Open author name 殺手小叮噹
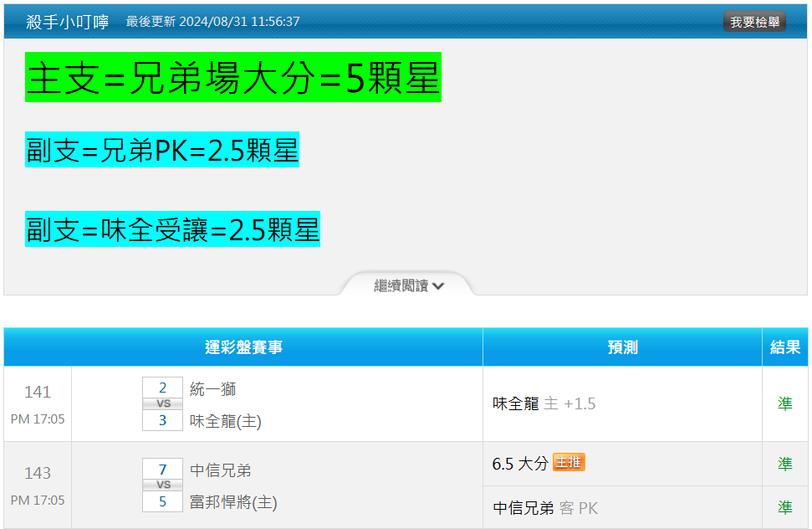 coord(68,22)
